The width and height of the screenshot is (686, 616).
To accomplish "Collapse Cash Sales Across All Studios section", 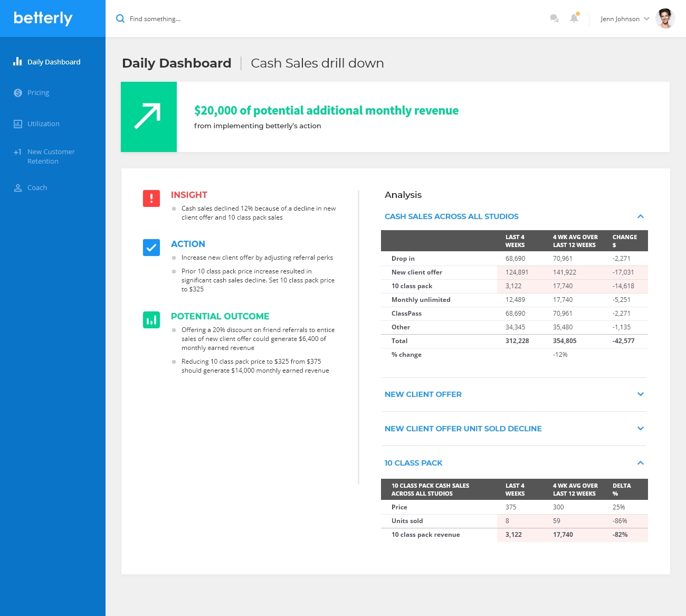I will point(640,216).
